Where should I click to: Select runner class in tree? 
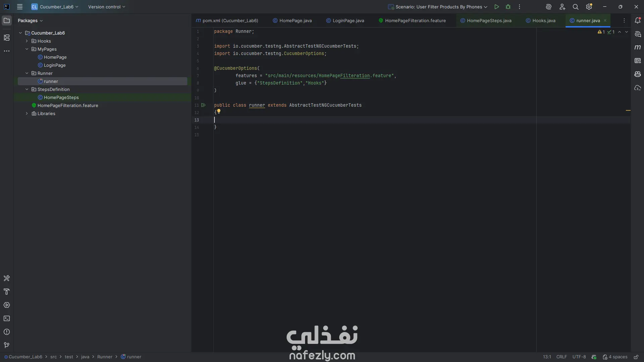[102, 81]
